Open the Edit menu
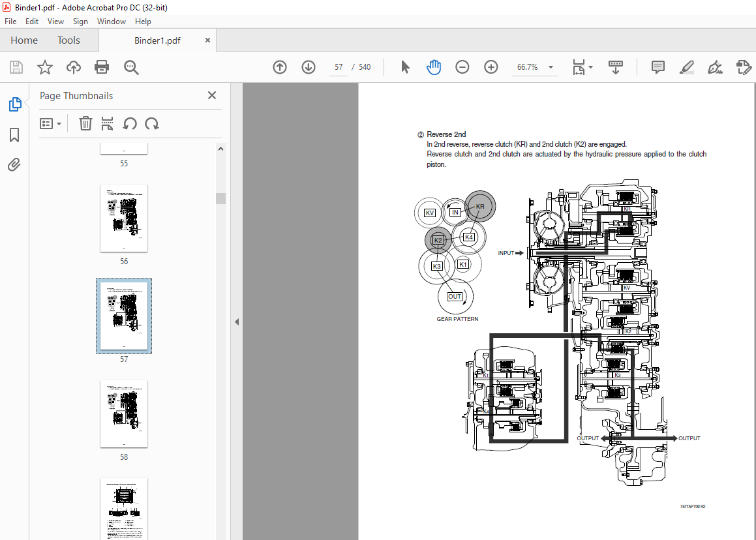This screenshot has width=756, height=540. [32, 22]
